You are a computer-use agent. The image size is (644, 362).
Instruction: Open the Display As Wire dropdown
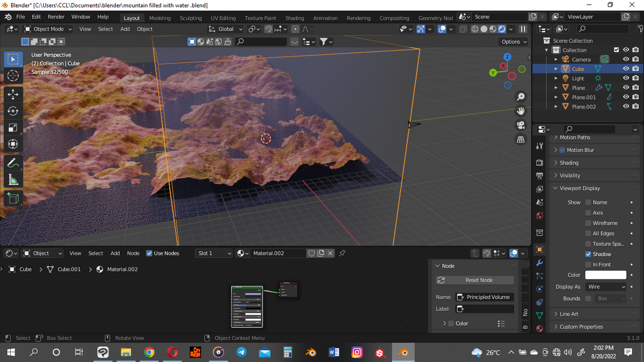(x=606, y=287)
